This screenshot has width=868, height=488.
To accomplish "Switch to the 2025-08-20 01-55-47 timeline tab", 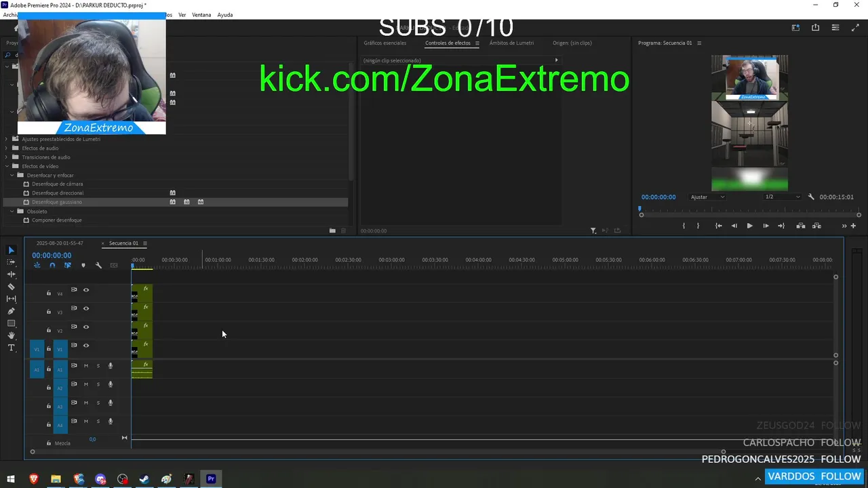I will coord(60,243).
